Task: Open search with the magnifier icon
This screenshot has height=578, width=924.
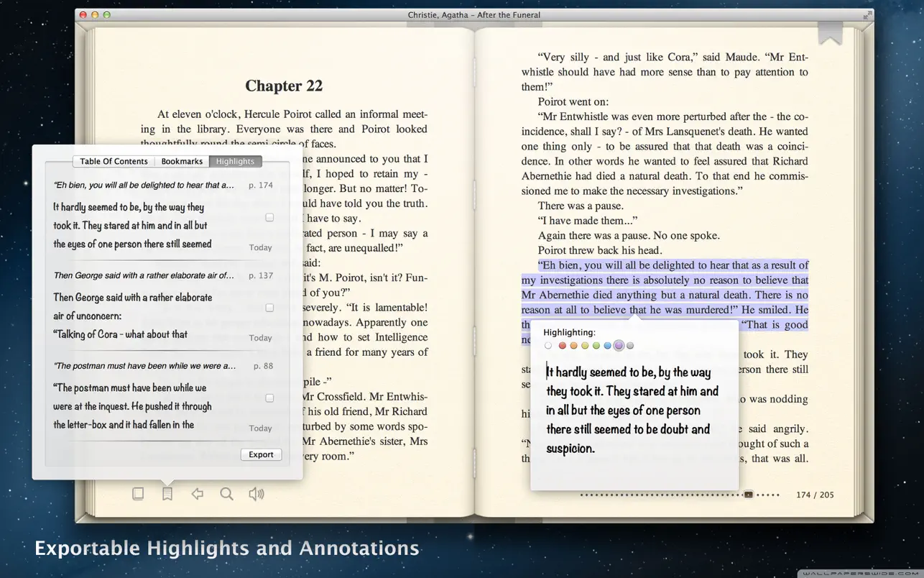Action: (226, 494)
